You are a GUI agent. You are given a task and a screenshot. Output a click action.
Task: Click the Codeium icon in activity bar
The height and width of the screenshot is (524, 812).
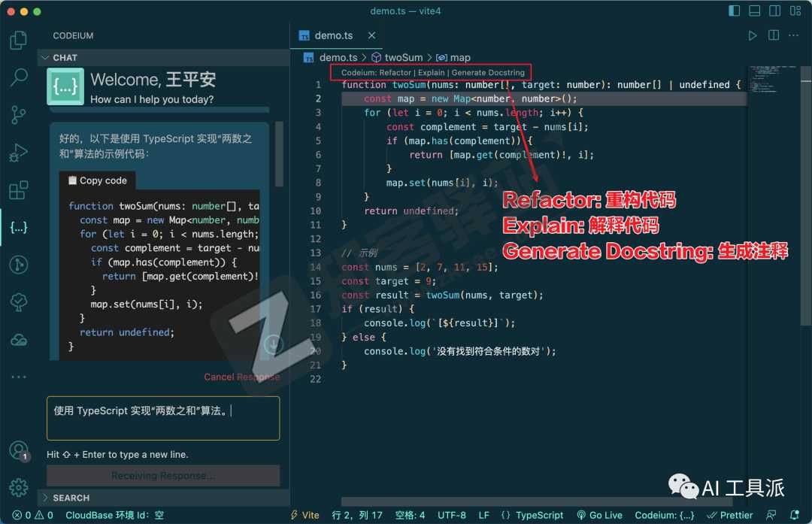(19, 227)
